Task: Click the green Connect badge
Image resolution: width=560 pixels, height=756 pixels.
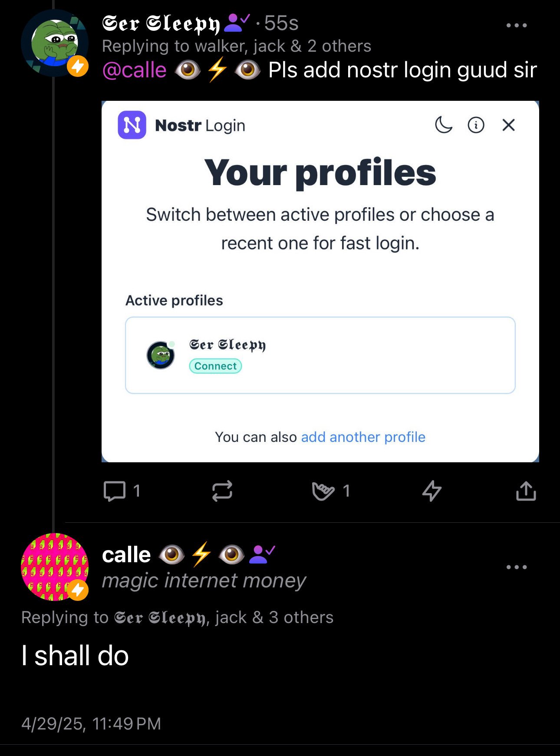Action: click(215, 366)
